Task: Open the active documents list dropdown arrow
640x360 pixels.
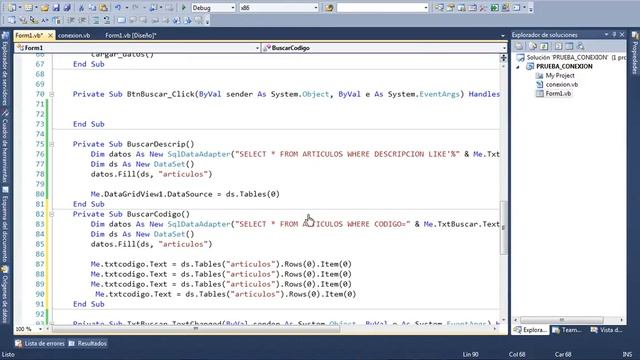Action: pyautogui.click(x=502, y=36)
